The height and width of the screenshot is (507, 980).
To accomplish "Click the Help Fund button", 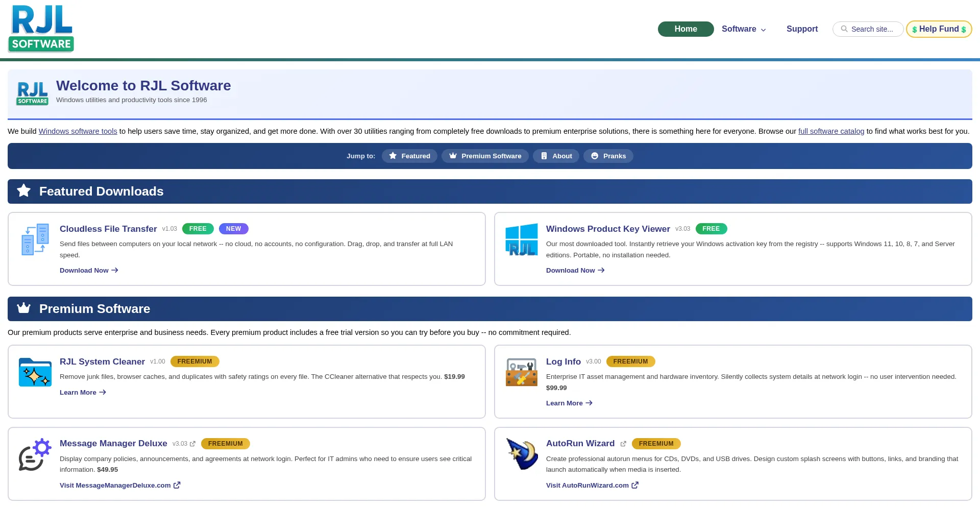I will pyautogui.click(x=939, y=29).
